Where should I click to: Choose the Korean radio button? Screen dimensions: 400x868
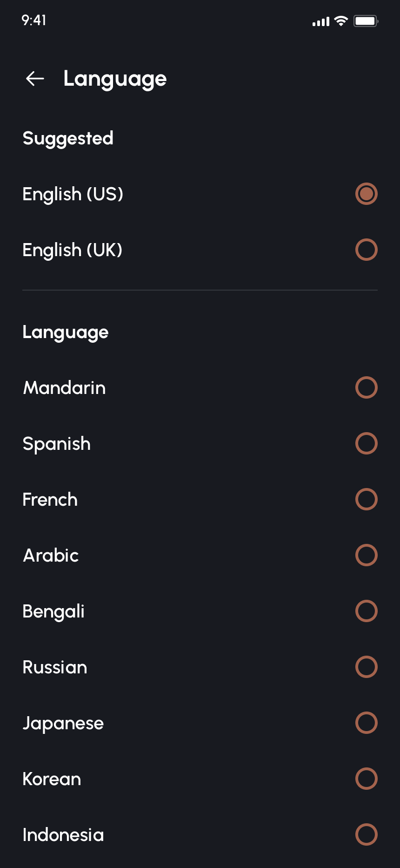tap(366, 779)
